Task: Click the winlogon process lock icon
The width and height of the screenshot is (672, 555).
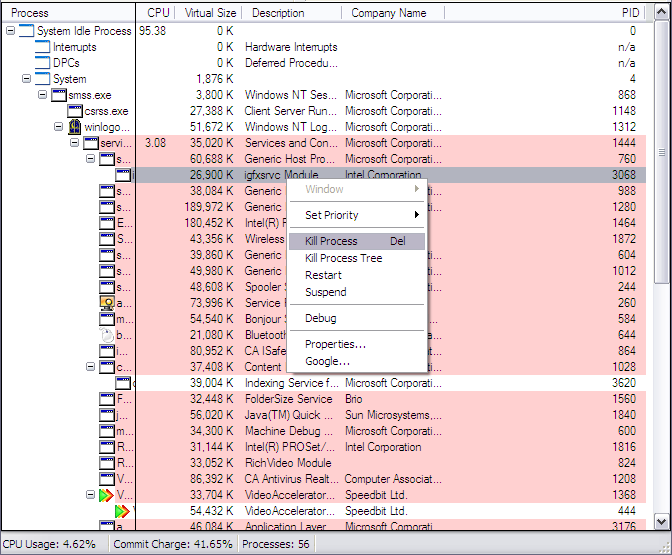Action: pyautogui.click(x=75, y=127)
